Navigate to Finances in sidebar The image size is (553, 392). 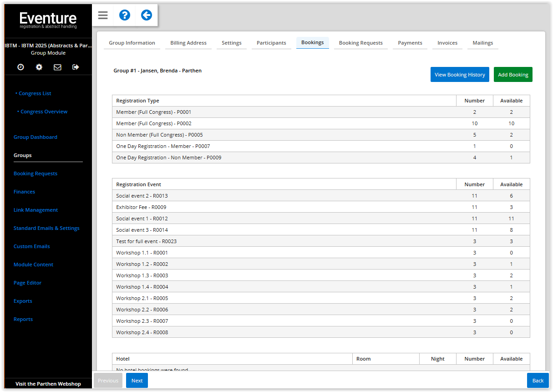(x=24, y=192)
